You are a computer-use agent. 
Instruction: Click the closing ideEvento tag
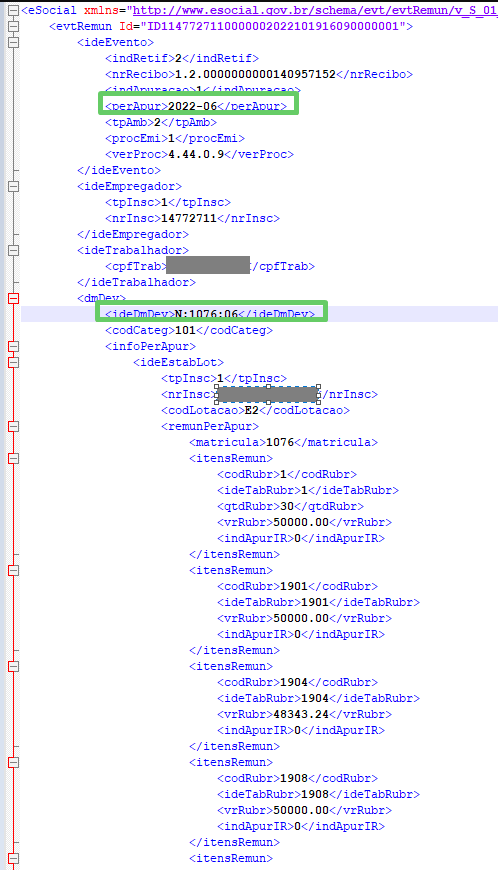point(119,170)
